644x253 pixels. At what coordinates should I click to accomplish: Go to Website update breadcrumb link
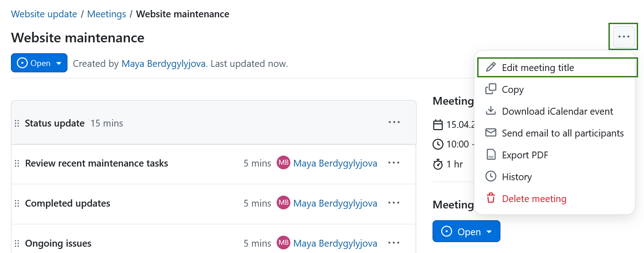coord(44,14)
